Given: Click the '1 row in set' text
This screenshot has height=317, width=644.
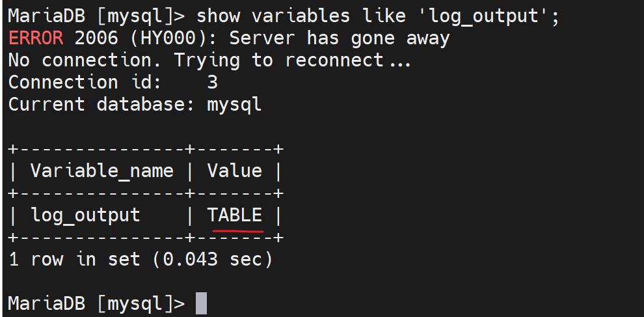Looking at the screenshot, I should 74,260.
